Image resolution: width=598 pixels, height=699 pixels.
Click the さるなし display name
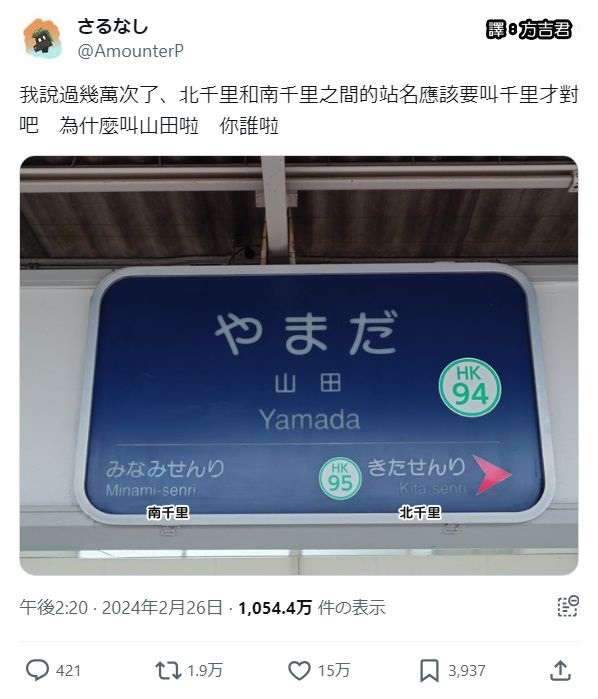pyautogui.click(x=112, y=27)
